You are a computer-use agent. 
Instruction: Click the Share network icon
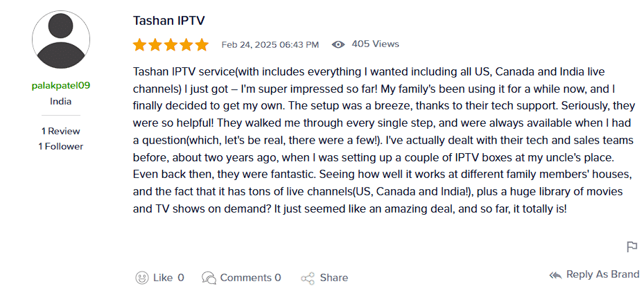coord(308,278)
